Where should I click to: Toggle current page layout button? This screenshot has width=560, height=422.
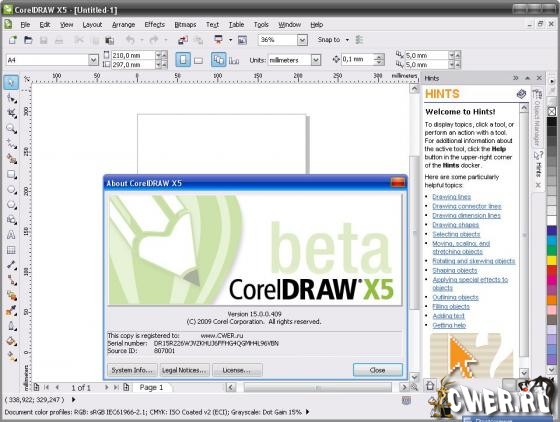tap(234, 60)
